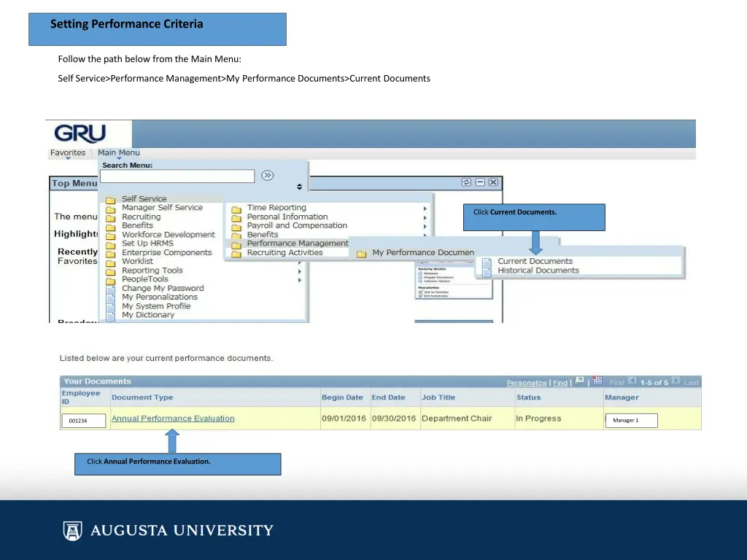The height and width of the screenshot is (560, 747).
Task: Click the GRU logo
Action: tap(80, 133)
